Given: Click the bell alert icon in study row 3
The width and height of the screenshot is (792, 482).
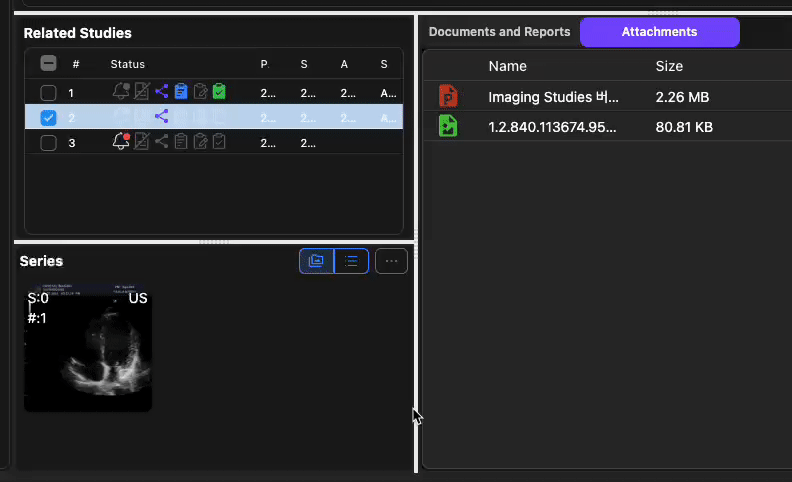Looking at the screenshot, I should coord(121,142).
